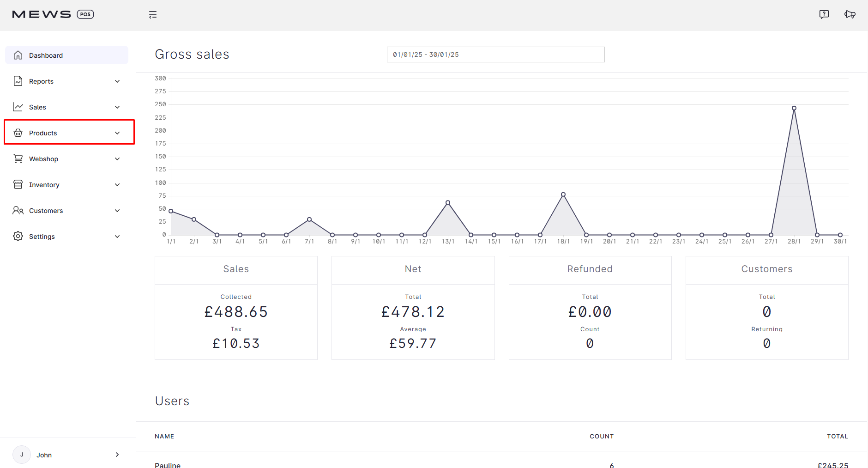Click the announcements megaphone icon
Viewport: 868px width, 468px height.
click(x=850, y=14)
